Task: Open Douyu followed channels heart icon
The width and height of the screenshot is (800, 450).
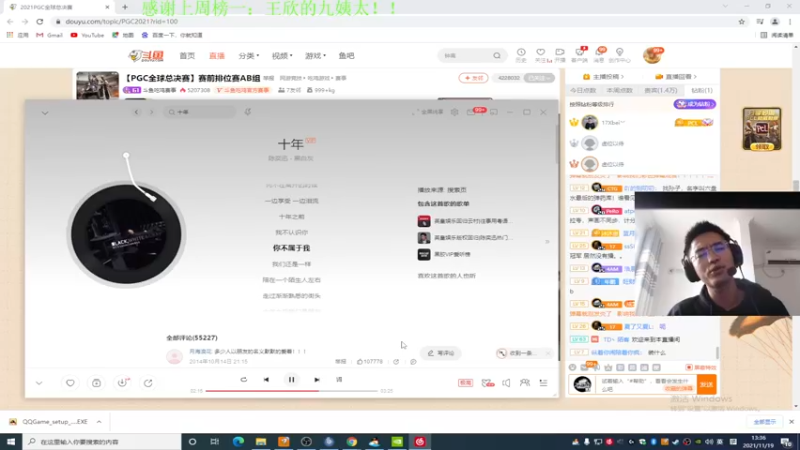Action: (x=541, y=55)
